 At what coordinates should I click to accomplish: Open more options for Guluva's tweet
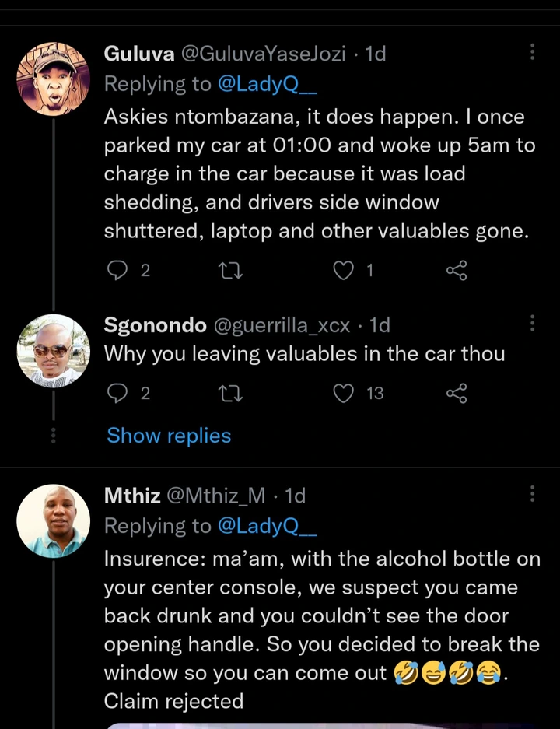tap(533, 52)
